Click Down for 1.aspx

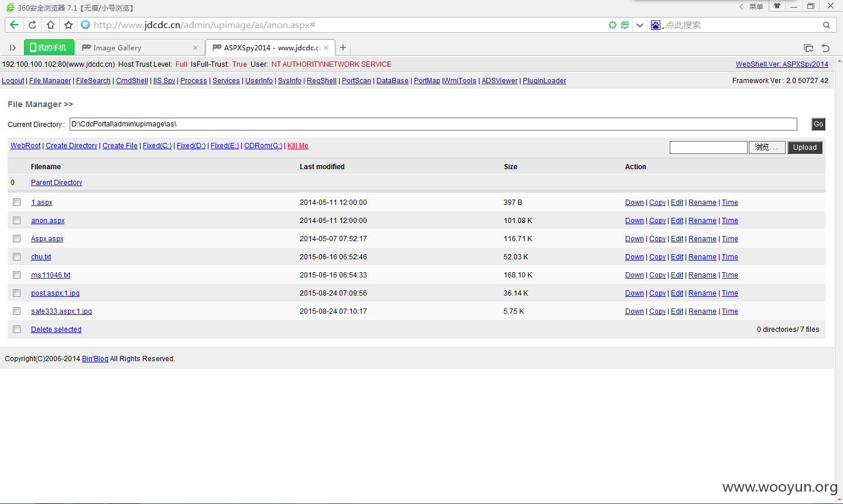coord(635,203)
